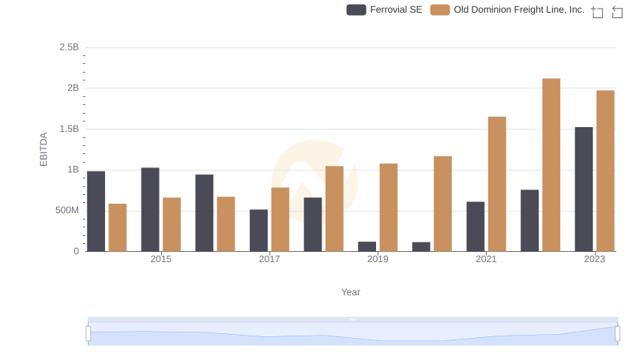Image resolution: width=632 pixels, height=364 pixels.
Task: Click Ferrovial SE's 2015 bar
Action: coord(150,210)
